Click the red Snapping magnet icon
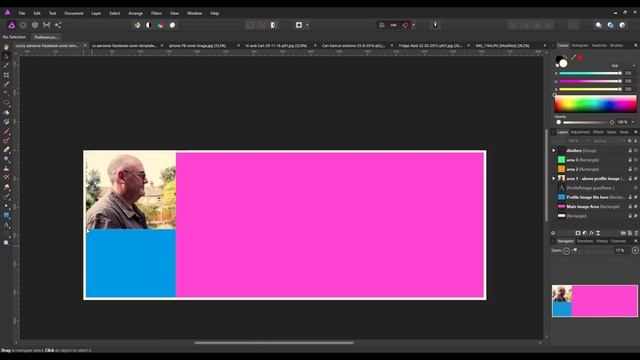This screenshot has width=640, height=360. (x=405, y=25)
